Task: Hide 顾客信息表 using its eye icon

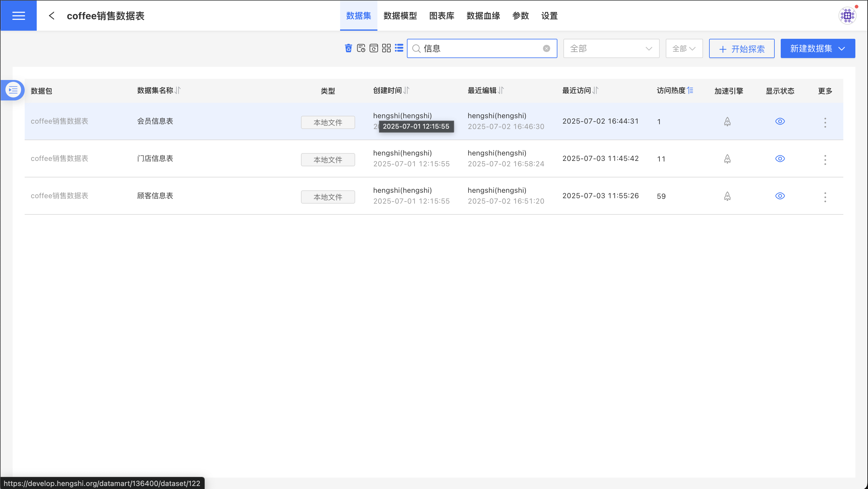Action: (780, 196)
